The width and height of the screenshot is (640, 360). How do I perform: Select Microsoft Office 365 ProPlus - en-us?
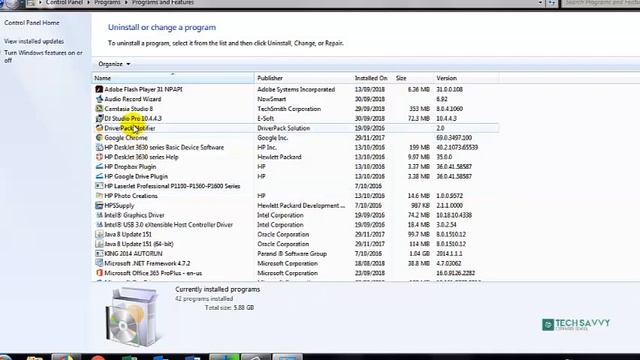tap(153, 273)
